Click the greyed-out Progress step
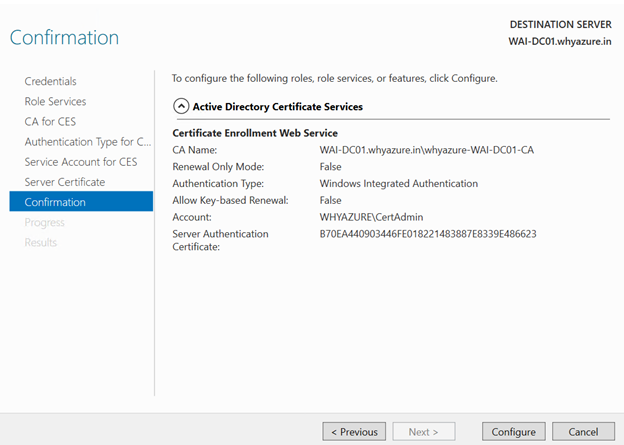The width and height of the screenshot is (624, 445). pos(44,222)
